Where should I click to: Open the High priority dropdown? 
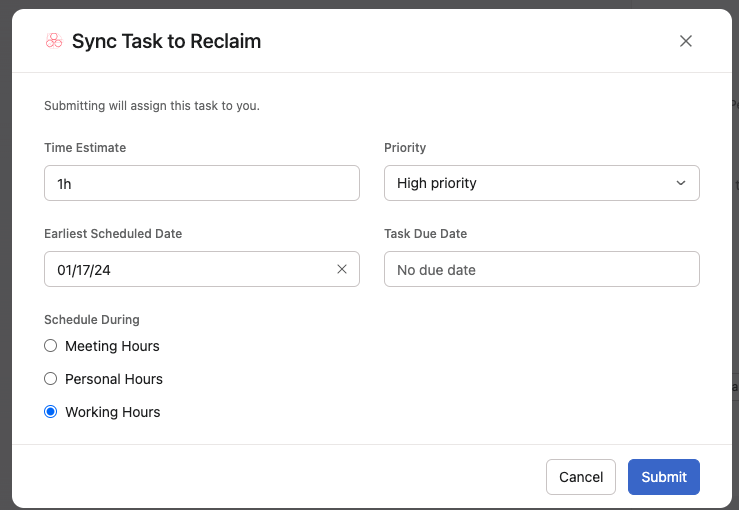point(542,183)
